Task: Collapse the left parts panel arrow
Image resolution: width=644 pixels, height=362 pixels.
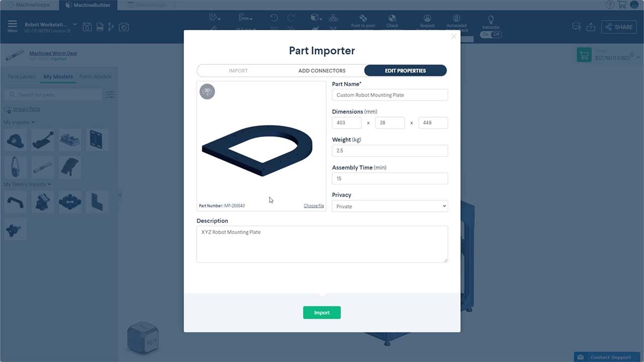Action: [x=120, y=195]
